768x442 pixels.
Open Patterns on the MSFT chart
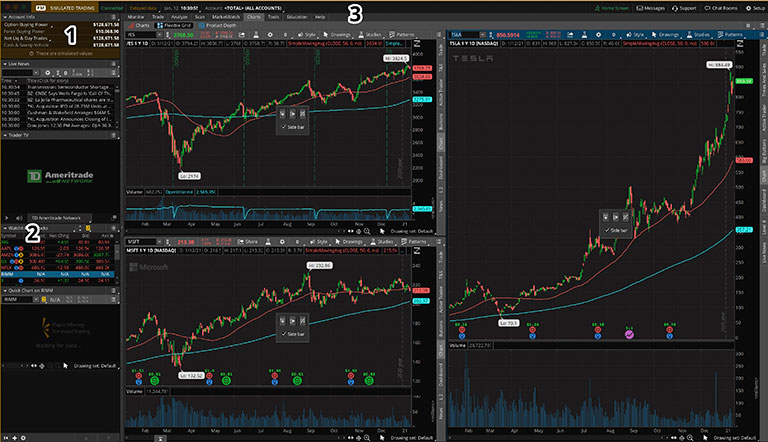pos(413,242)
